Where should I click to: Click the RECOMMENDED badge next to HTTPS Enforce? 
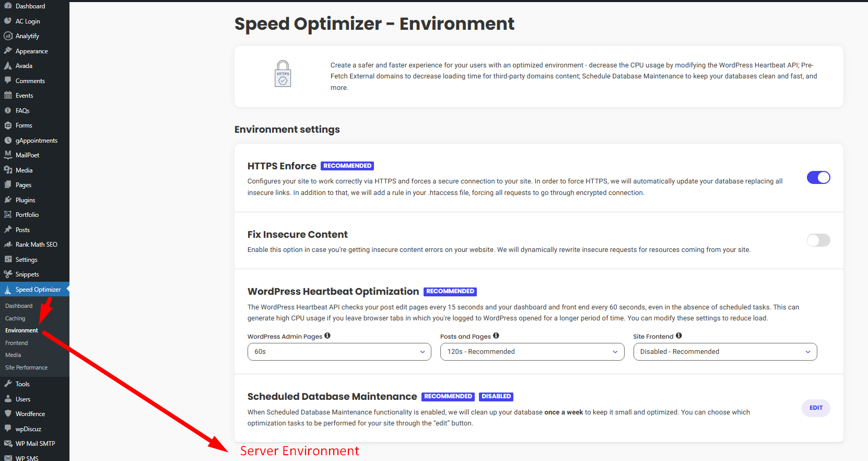pos(347,166)
